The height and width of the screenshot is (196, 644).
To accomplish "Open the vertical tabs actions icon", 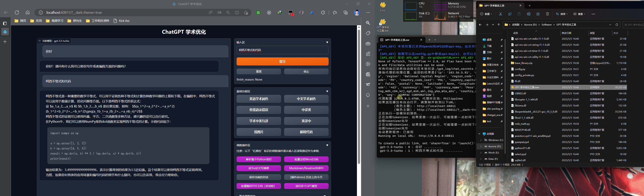I will tap(5, 23).
